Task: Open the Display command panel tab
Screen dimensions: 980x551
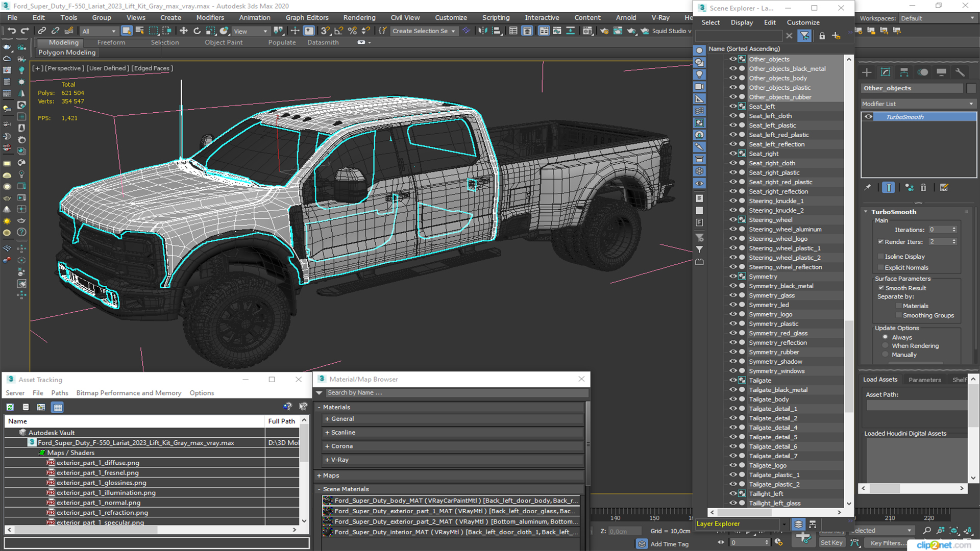Action: [941, 72]
